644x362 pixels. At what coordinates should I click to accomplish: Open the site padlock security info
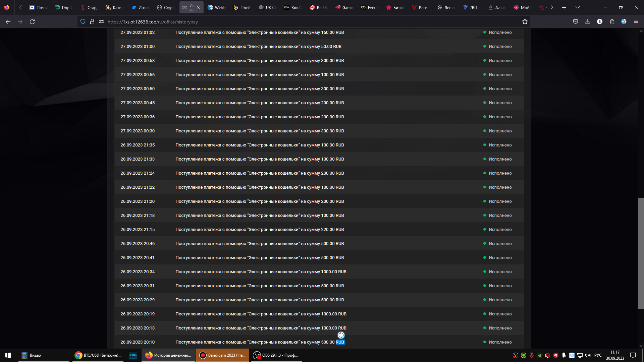(92, 22)
